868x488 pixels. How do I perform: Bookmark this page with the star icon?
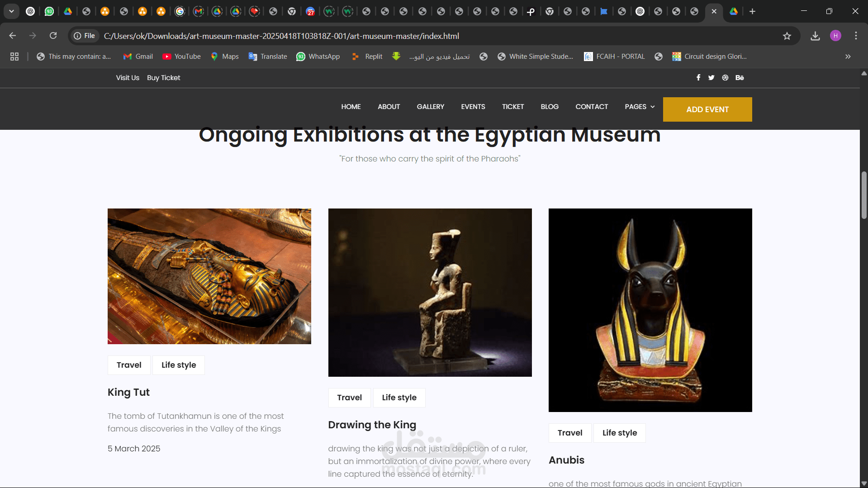click(x=787, y=36)
